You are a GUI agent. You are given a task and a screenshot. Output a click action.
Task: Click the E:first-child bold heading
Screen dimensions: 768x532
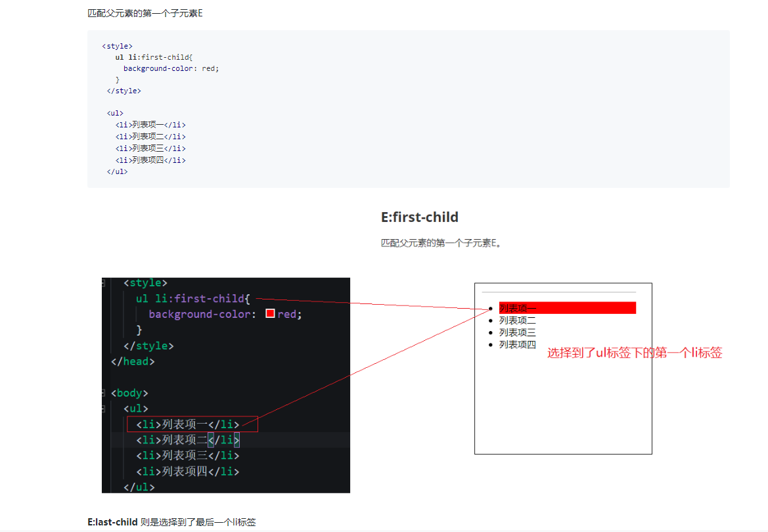(419, 217)
